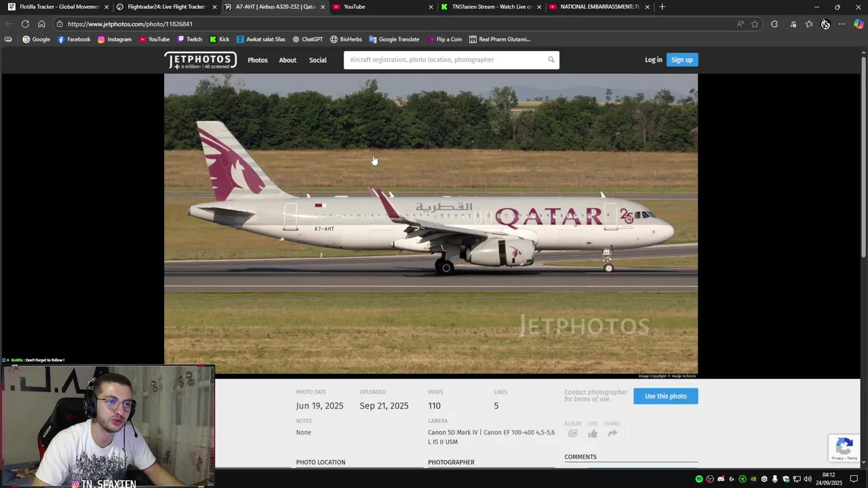Open the BioHerbs bookmark
This screenshot has height=488, width=868.
tap(346, 39)
